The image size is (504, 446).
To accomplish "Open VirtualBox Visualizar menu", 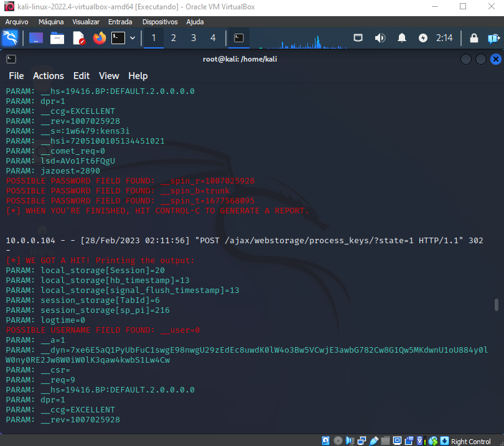I will pyautogui.click(x=86, y=22).
